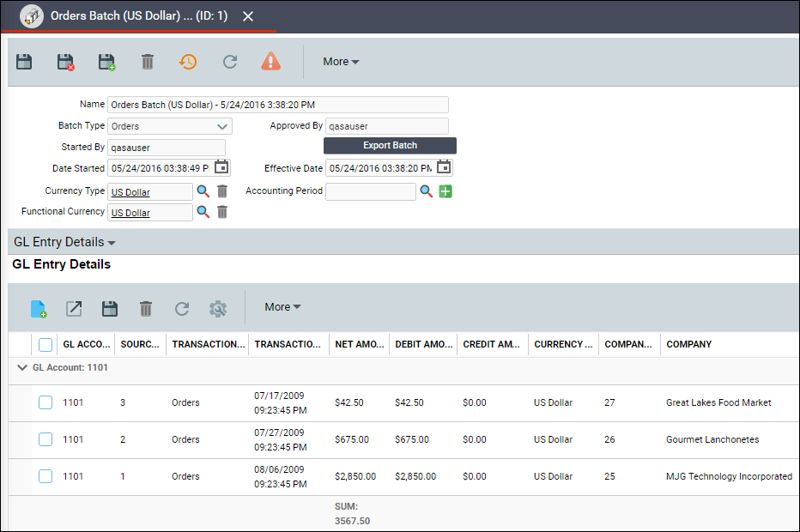Sort by NET AMO... column header
The width and height of the screenshot is (800, 532).
(360, 344)
